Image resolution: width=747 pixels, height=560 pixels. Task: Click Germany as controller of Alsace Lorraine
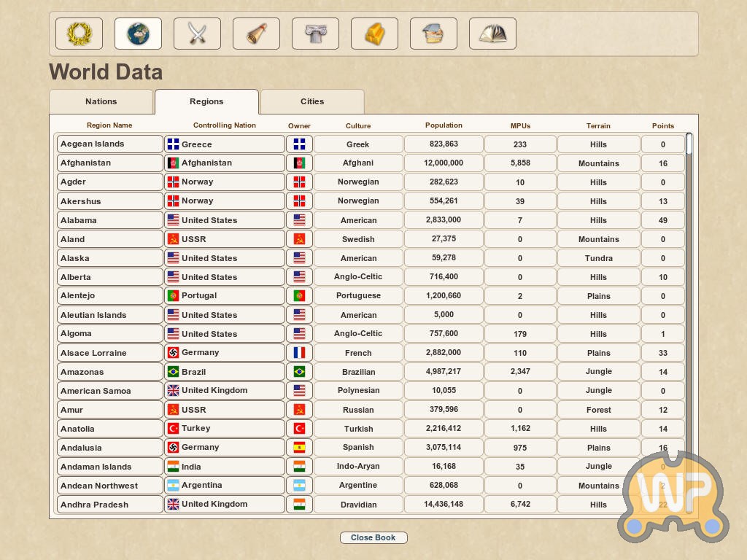[x=225, y=353]
